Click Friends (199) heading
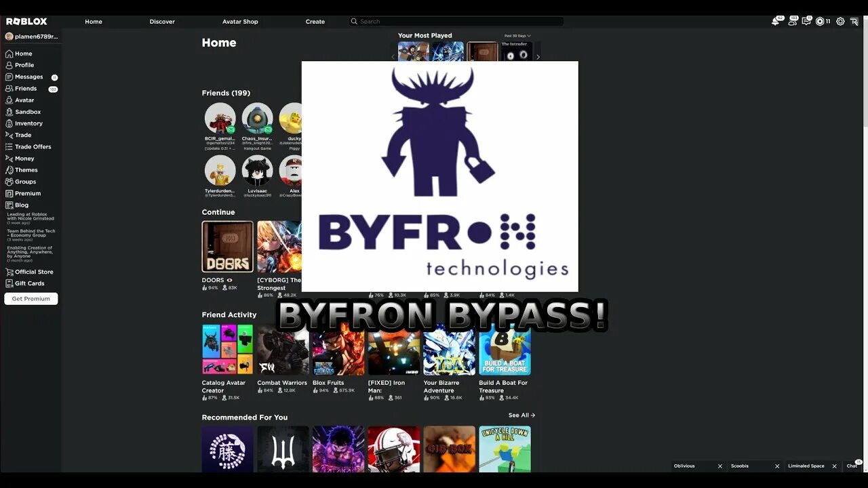 point(226,93)
